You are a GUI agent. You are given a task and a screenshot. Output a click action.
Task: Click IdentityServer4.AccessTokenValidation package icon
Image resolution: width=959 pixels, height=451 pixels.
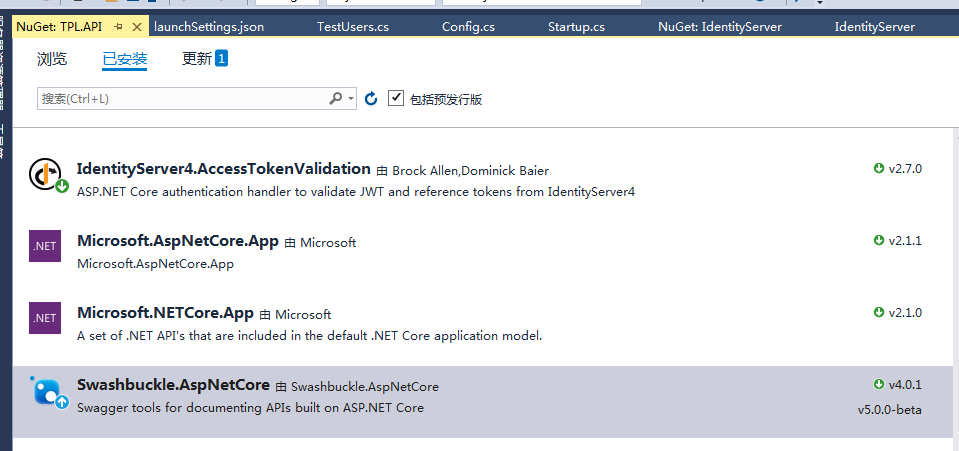[48, 176]
